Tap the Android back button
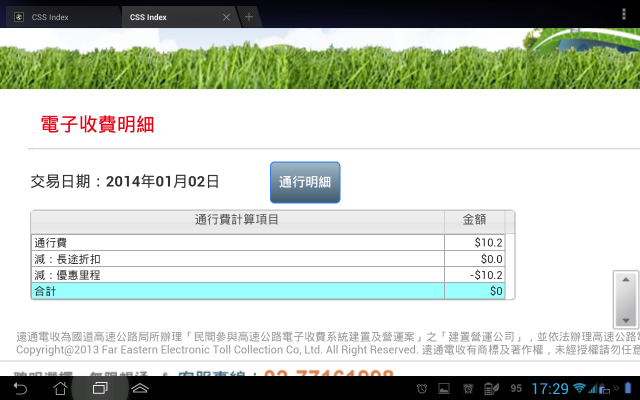 pyautogui.click(x=20, y=388)
